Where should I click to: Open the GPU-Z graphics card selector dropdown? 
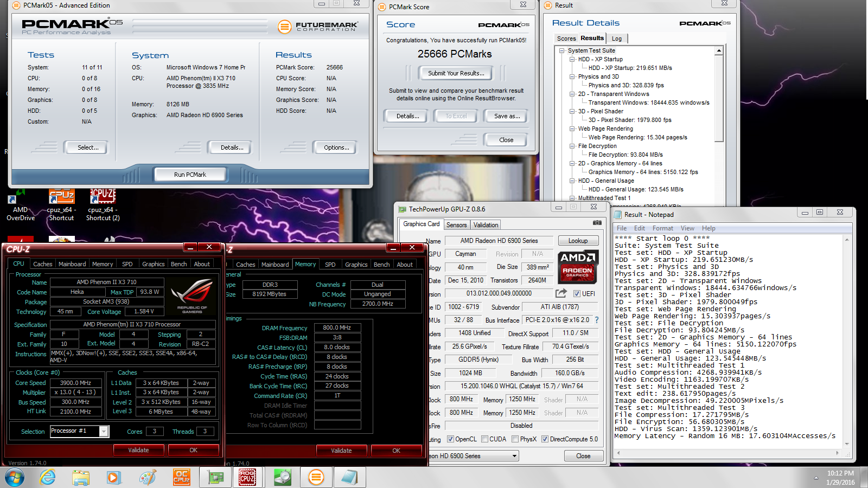pyautogui.click(x=514, y=456)
